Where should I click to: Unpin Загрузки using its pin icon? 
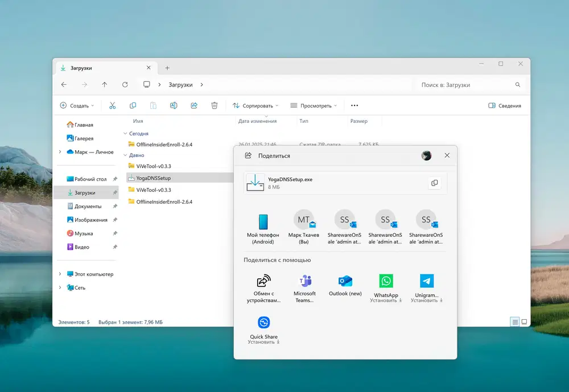pos(115,193)
